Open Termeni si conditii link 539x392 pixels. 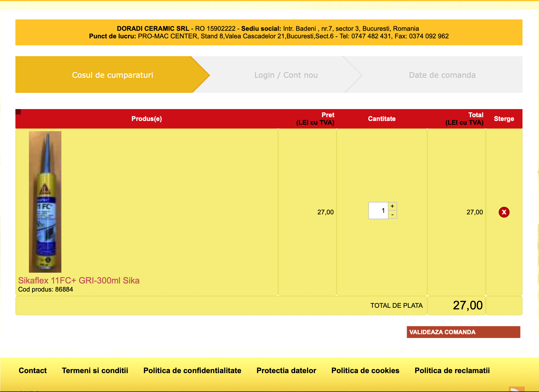pos(95,370)
